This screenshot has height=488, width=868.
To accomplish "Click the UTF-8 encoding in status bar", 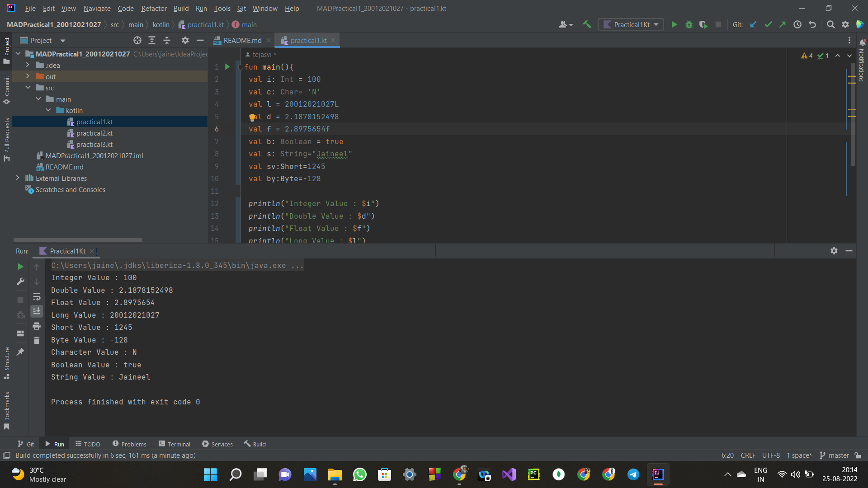I will tap(771, 455).
